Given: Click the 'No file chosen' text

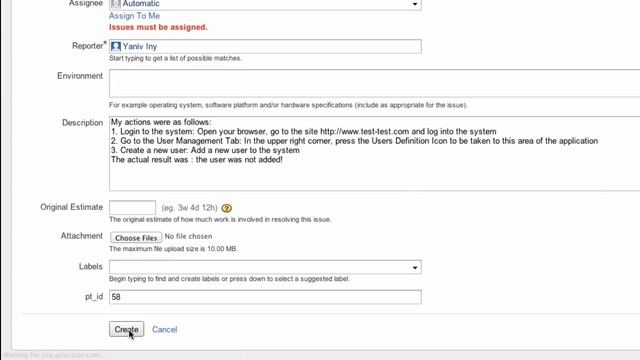Looking at the screenshot, I should tap(189, 236).
